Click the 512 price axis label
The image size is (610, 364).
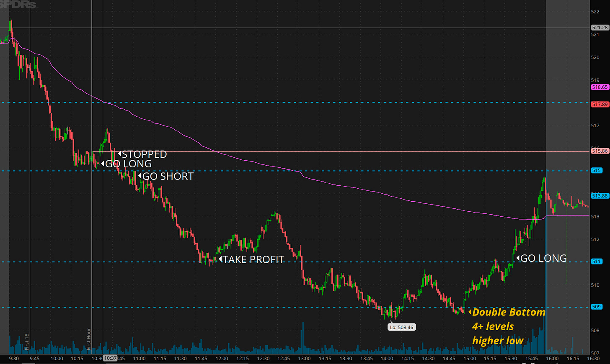595,239
